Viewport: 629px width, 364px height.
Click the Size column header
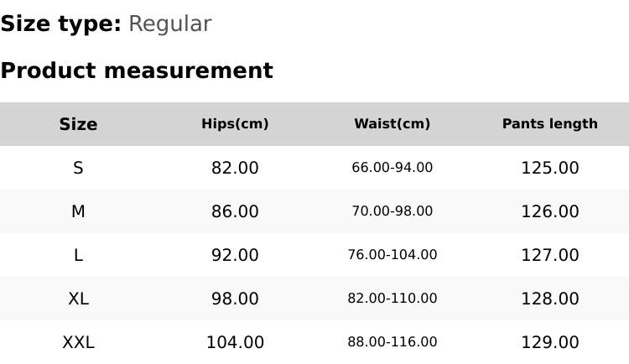pos(78,124)
